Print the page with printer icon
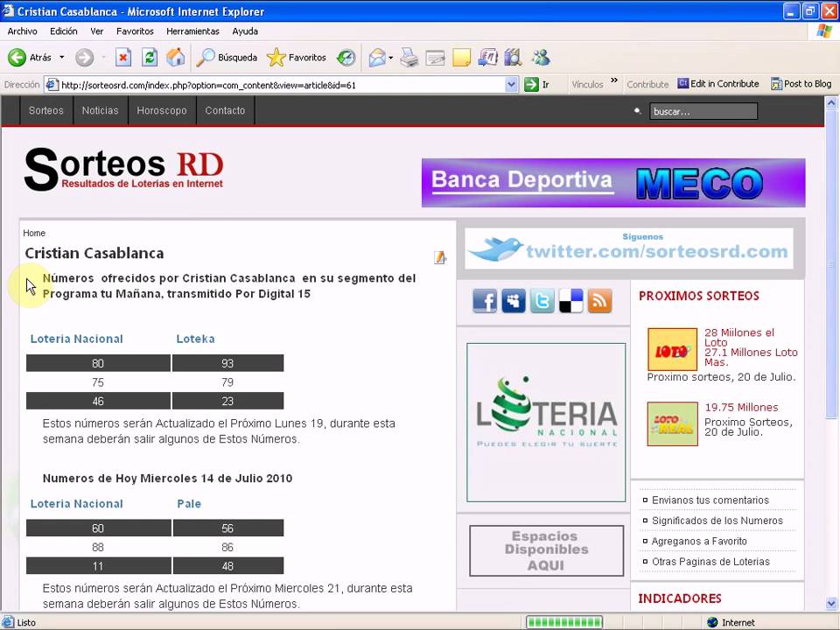Screen dimensions: 840x630 click(x=409, y=58)
